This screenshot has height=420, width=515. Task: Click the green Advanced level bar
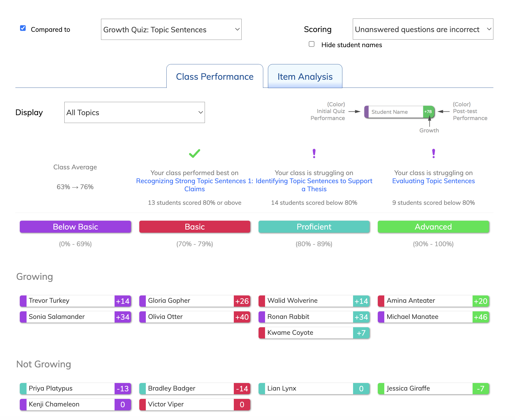433,227
